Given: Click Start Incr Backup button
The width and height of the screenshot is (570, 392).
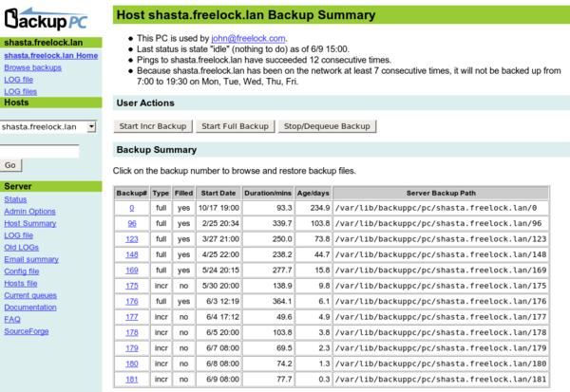Looking at the screenshot, I should [x=153, y=126].
